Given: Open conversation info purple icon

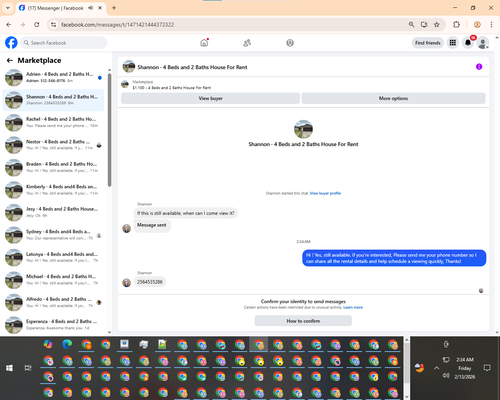Looking at the screenshot, I should (479, 67).
